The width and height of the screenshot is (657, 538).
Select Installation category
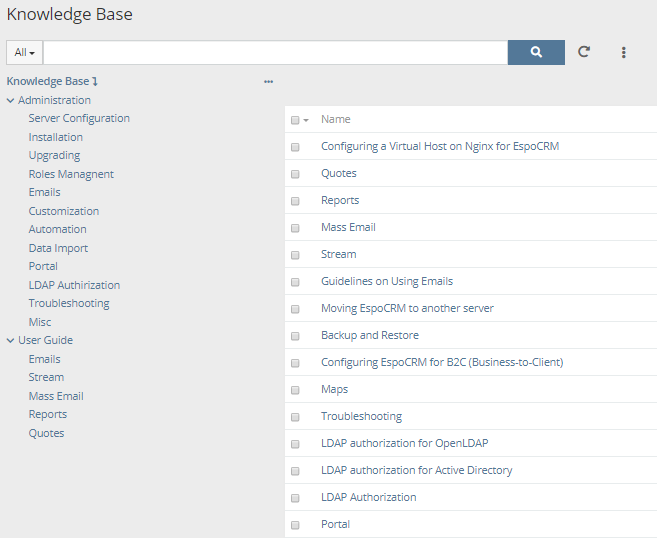(56, 137)
